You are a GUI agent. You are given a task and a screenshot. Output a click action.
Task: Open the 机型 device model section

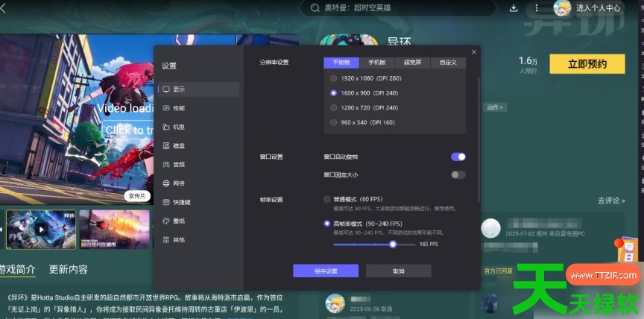[198, 127]
